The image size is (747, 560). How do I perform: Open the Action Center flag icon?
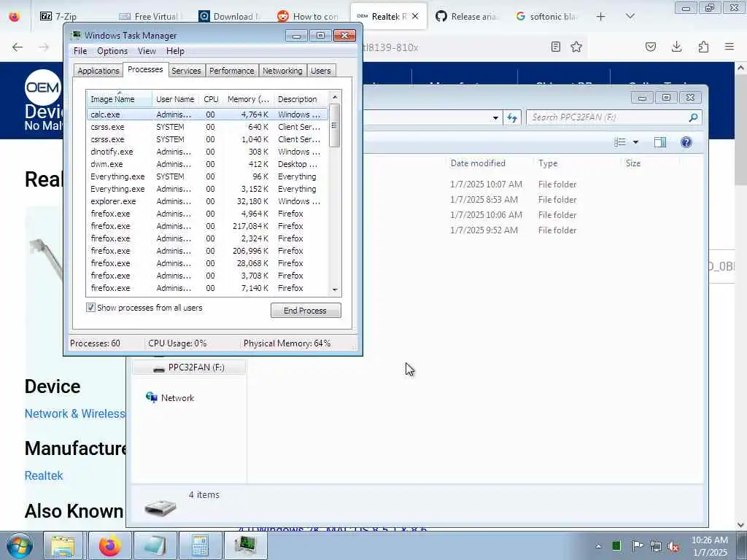(638, 545)
